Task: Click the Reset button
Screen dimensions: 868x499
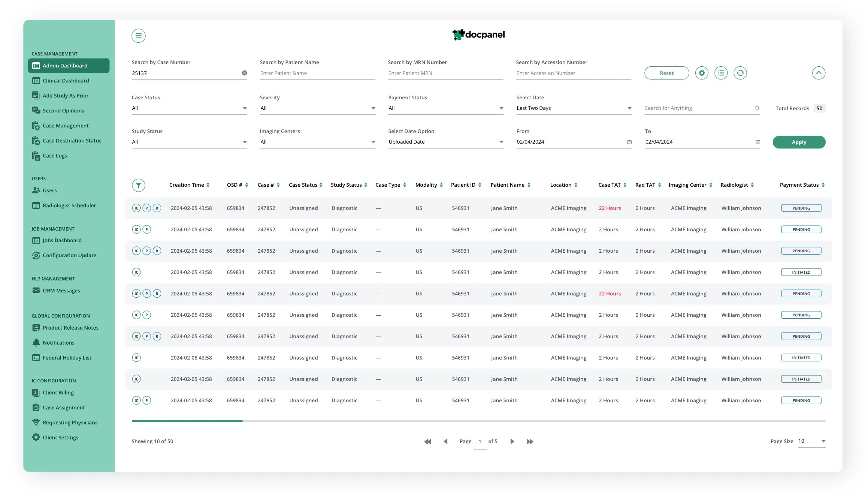Action: click(x=666, y=73)
